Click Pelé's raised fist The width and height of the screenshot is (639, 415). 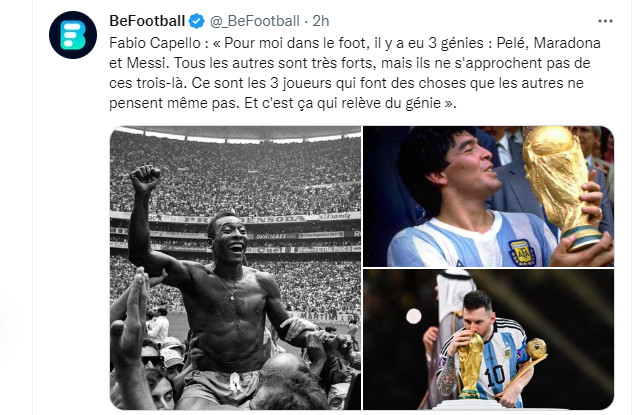tap(147, 180)
